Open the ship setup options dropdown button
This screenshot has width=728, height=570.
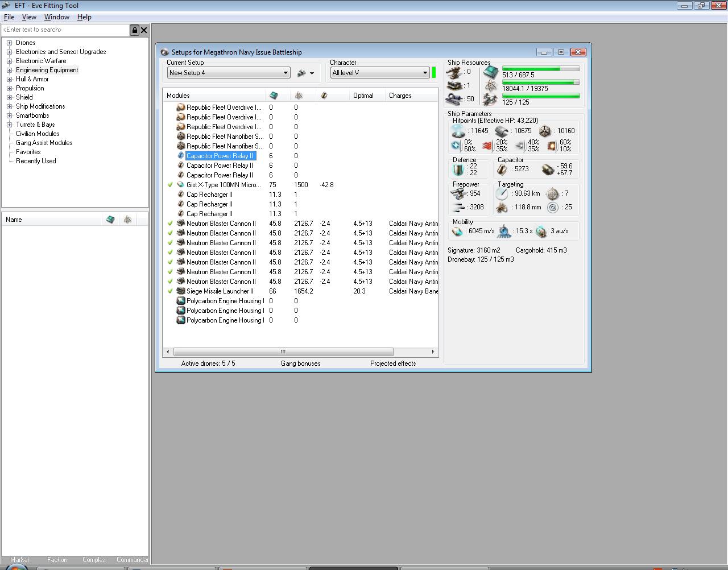coord(305,73)
